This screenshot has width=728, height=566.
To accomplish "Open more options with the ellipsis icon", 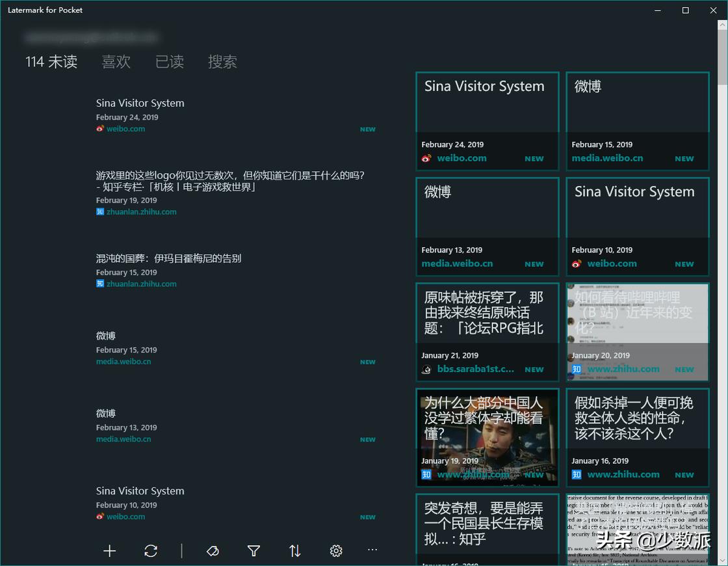I will (372, 550).
